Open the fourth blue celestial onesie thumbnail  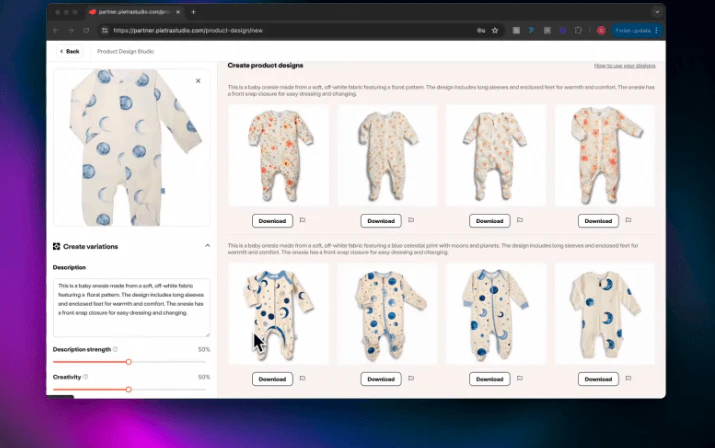(605, 314)
